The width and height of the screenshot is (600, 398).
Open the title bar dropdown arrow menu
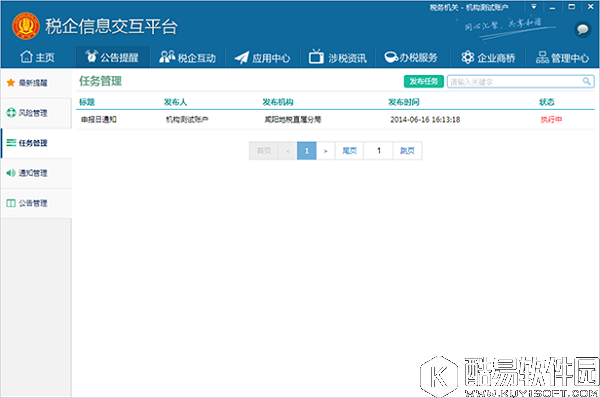click(534, 7)
